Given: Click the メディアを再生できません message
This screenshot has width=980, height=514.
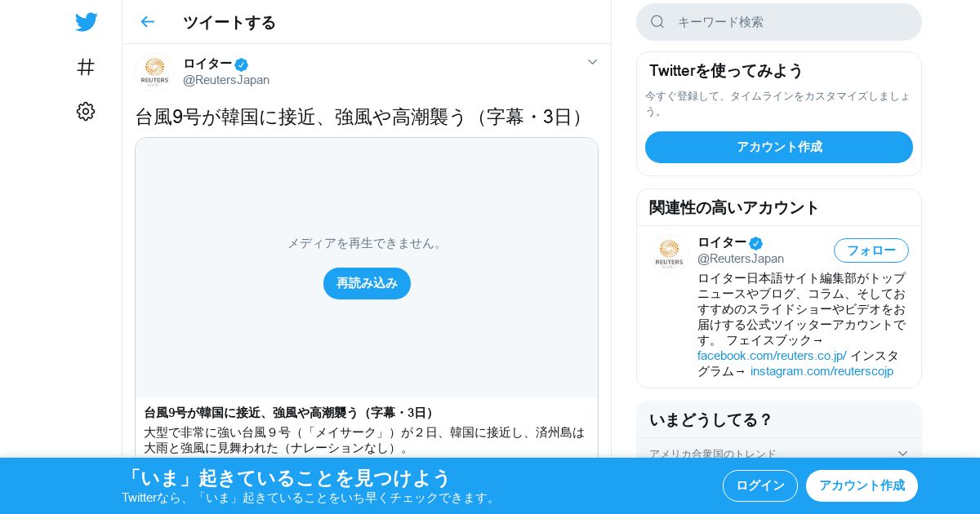Looking at the screenshot, I should (367, 243).
